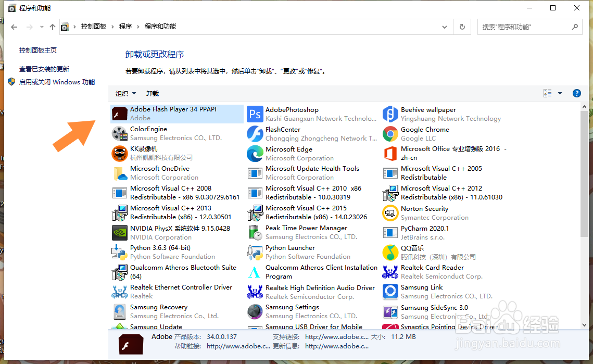The width and height of the screenshot is (593, 364).
Task: Select Microsoft Update Health Tools entry
Action: tap(312, 173)
